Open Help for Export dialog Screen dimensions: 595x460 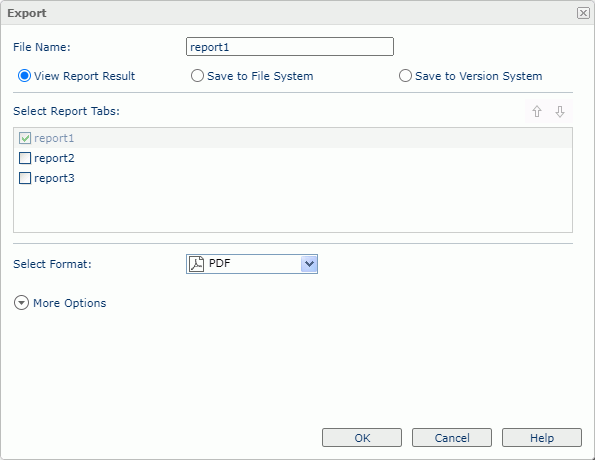[542, 438]
